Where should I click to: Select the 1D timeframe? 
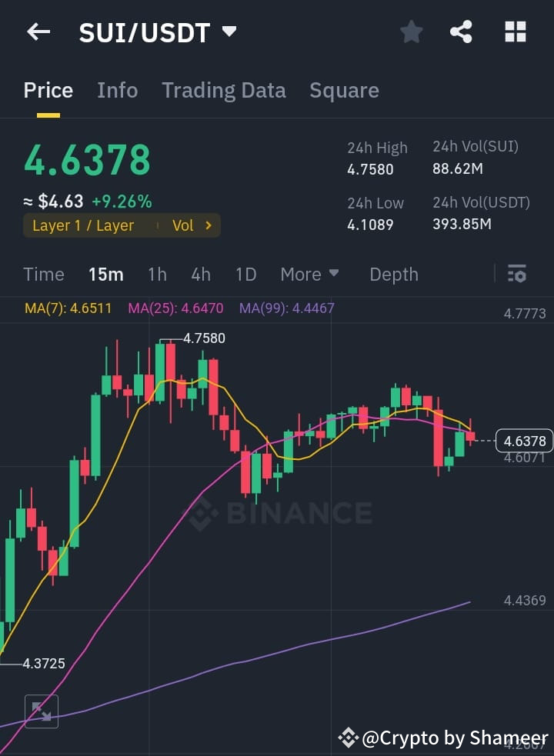pyautogui.click(x=245, y=274)
